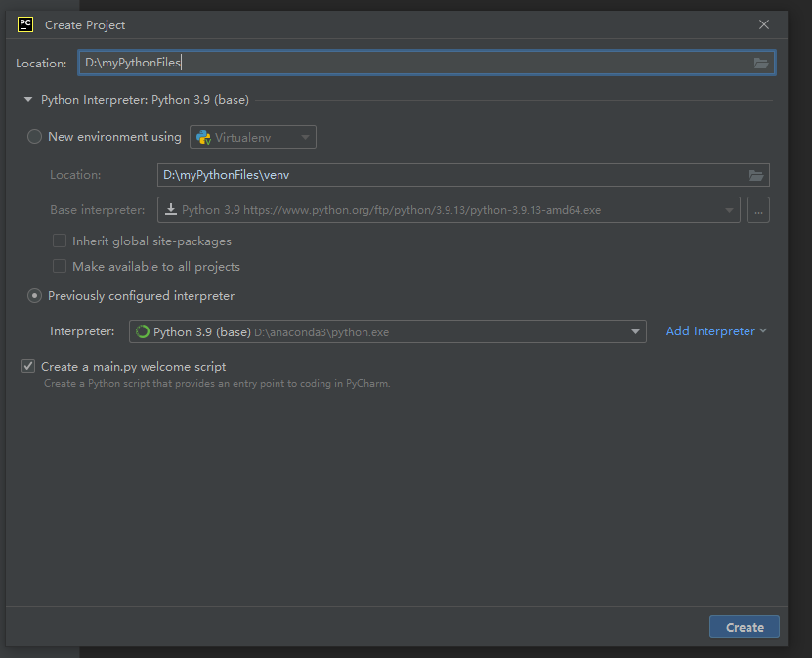Screen dimensions: 812x658
Task: Click the Virtualenv python icon
Action: [x=203, y=137]
